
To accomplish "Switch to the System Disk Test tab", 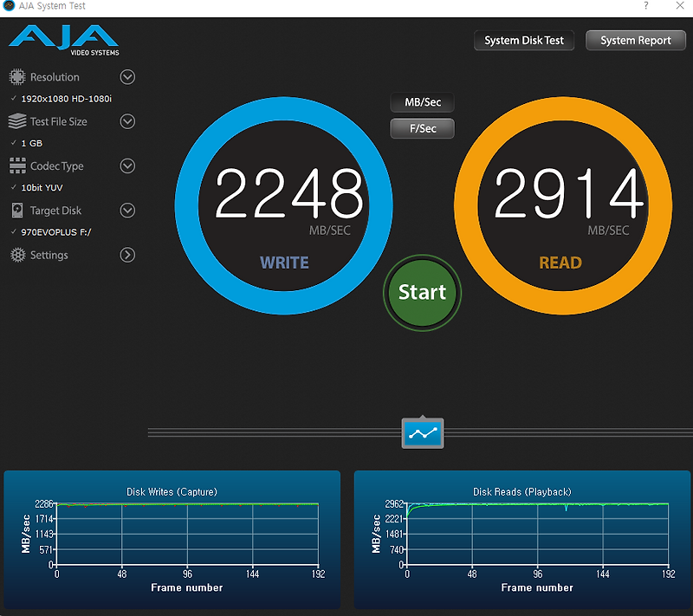I will click(523, 40).
